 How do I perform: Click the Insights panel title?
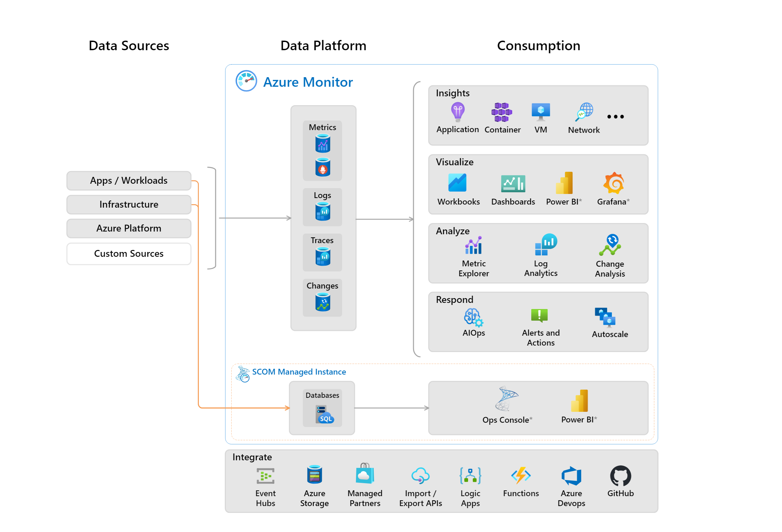(453, 93)
